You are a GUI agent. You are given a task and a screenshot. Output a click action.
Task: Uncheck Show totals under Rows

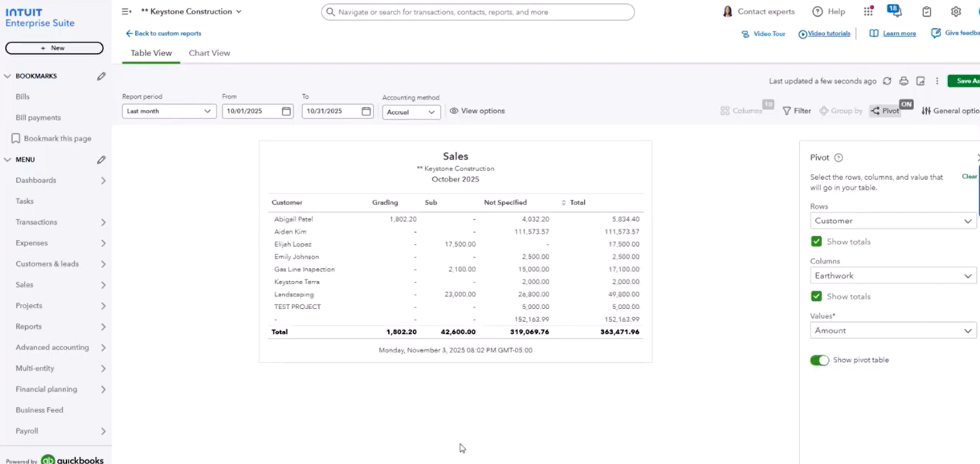pos(816,241)
